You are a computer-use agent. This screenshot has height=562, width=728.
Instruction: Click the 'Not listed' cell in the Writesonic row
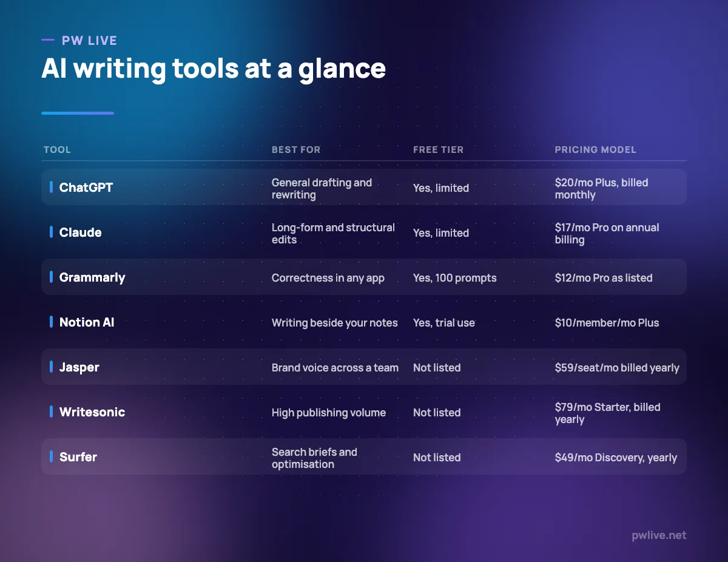(437, 413)
